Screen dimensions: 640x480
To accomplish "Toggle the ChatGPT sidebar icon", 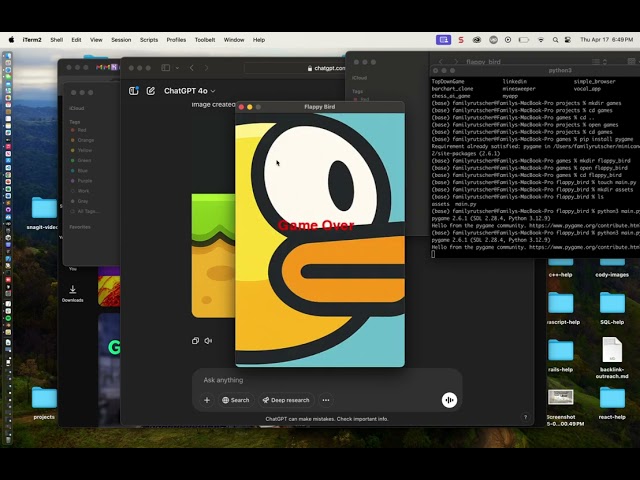I will pos(133,91).
